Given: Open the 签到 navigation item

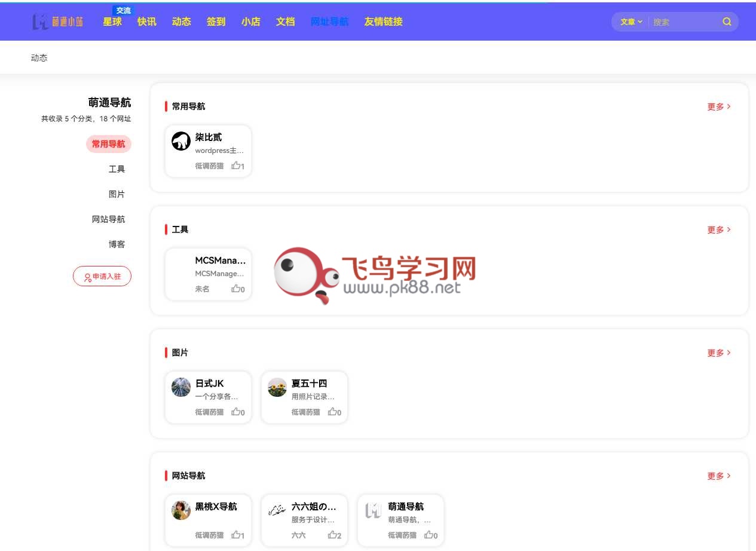Looking at the screenshot, I should click(216, 22).
